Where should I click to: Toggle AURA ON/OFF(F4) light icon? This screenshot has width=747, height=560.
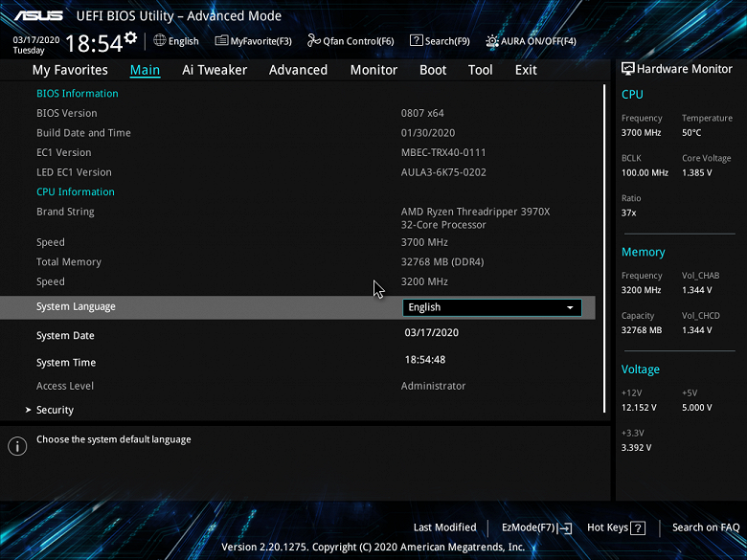(492, 41)
